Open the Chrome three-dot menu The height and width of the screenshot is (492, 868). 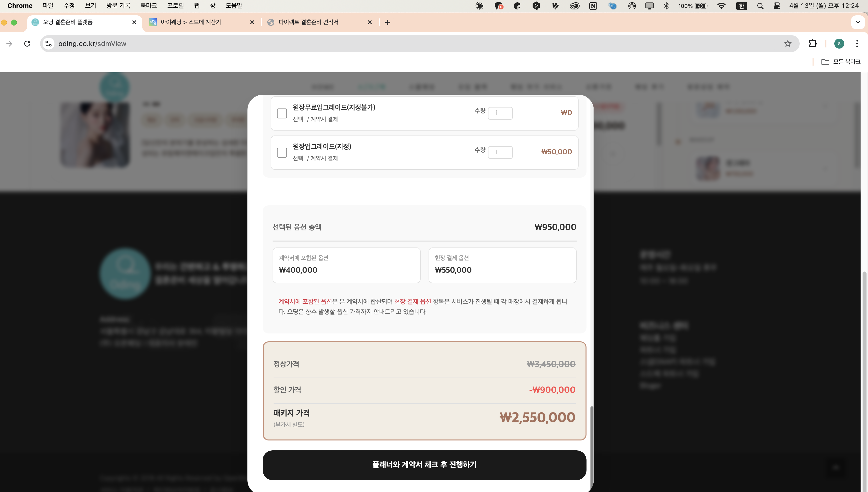tap(857, 43)
